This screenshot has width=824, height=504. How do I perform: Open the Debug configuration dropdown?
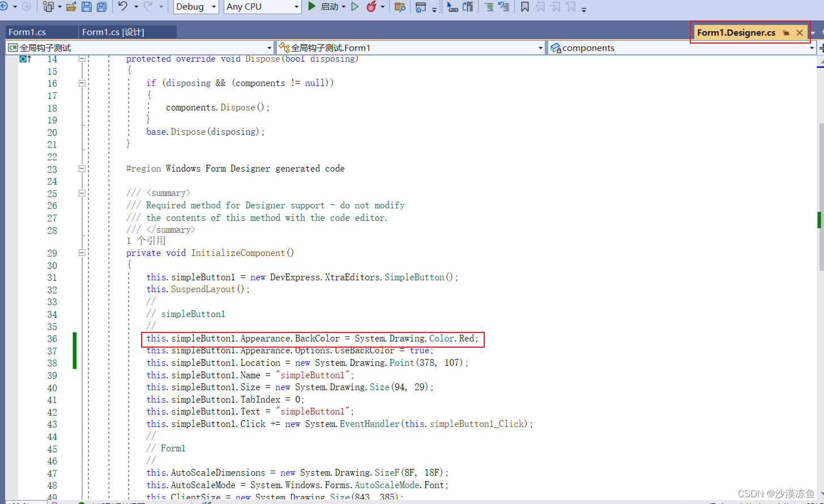(x=196, y=7)
